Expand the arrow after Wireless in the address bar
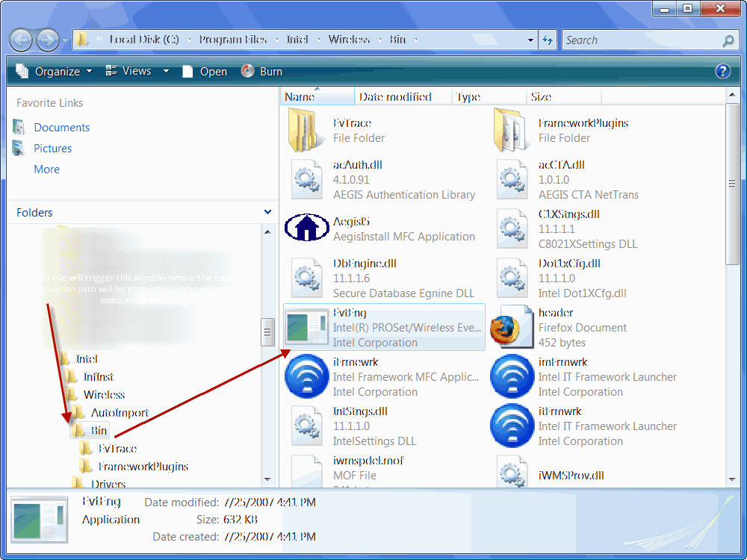Viewport: 747px width, 560px height. [380, 40]
